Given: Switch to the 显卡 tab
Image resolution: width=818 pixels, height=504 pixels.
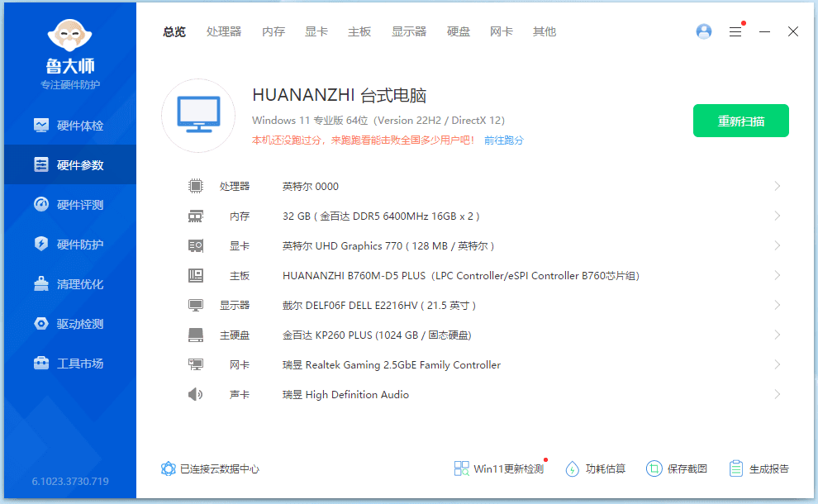Looking at the screenshot, I should coord(316,32).
